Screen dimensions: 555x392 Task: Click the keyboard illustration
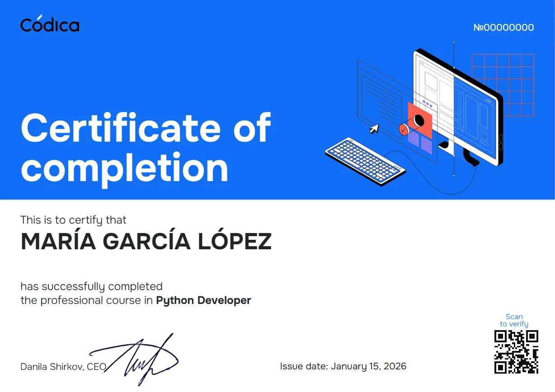(365, 161)
